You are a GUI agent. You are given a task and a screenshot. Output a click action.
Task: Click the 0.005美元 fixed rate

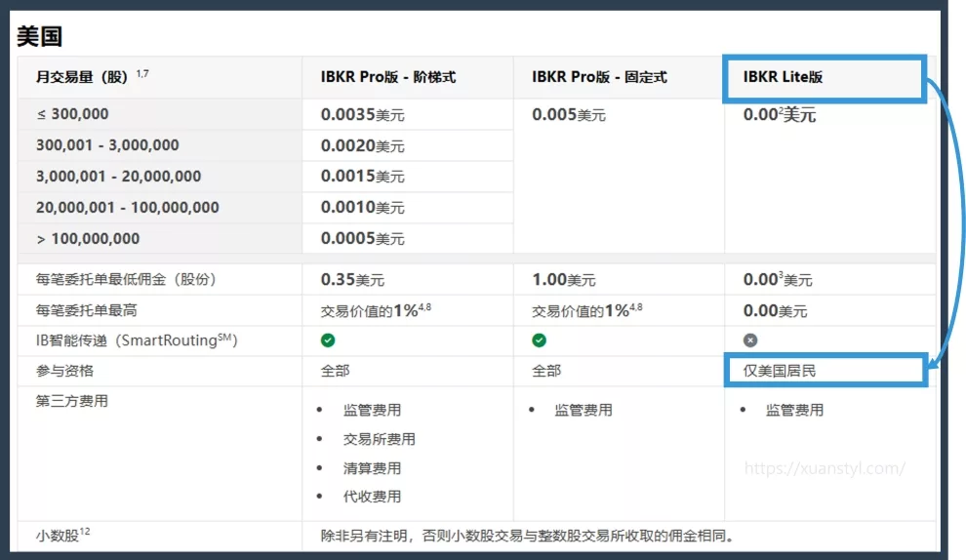[569, 114]
